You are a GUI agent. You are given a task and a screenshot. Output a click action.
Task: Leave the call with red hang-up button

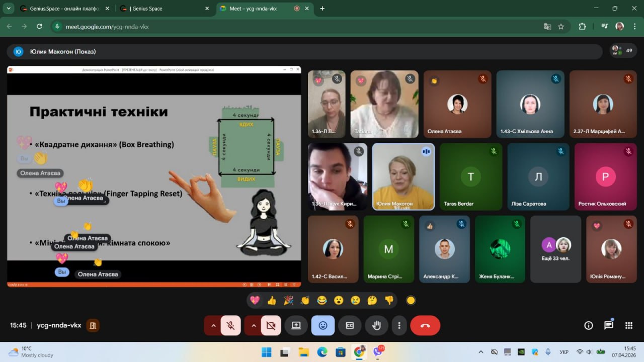[x=425, y=326]
